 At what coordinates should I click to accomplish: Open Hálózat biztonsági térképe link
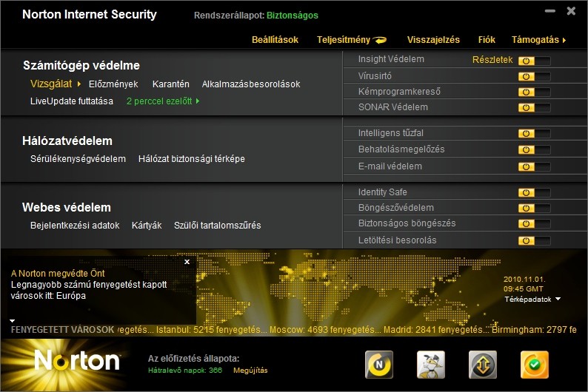click(x=191, y=159)
